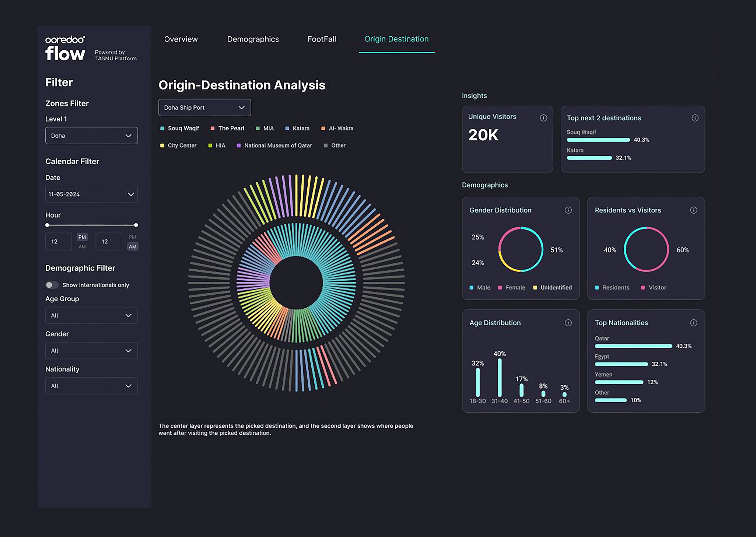Image resolution: width=756 pixels, height=537 pixels.
Task: Toggle the Al- Wakra legend item
Action: [x=337, y=128]
